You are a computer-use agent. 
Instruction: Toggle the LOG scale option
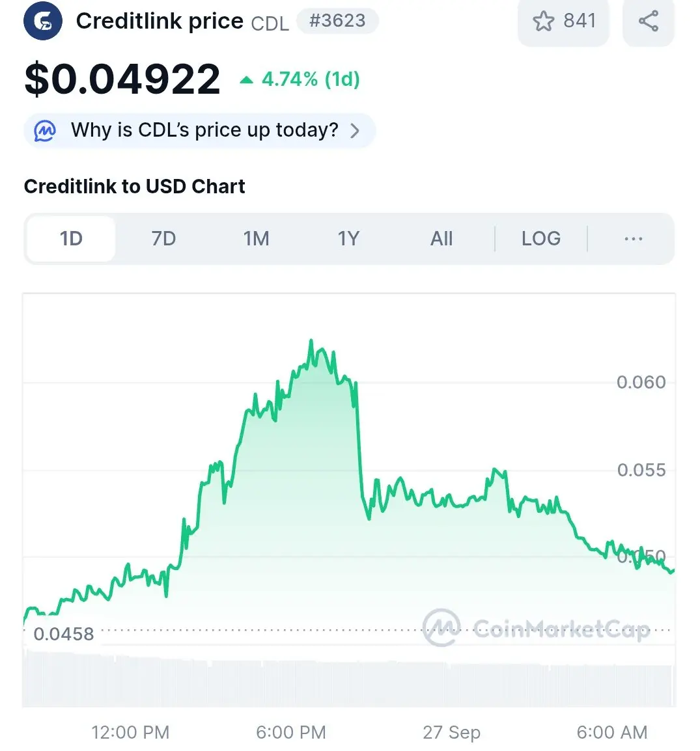pos(541,239)
